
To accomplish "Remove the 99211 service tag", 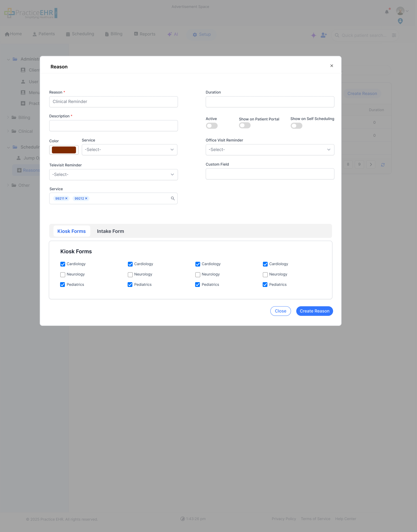I will point(66,198).
